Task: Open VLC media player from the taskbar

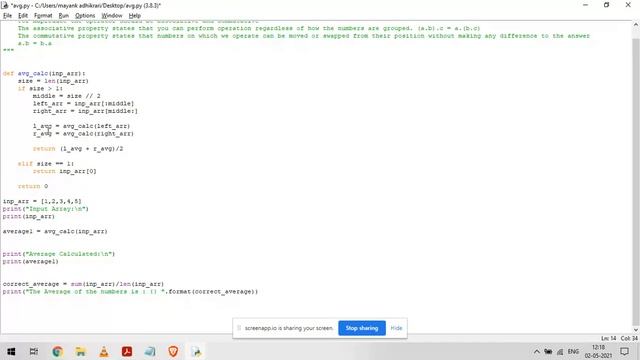Action: click(104, 351)
